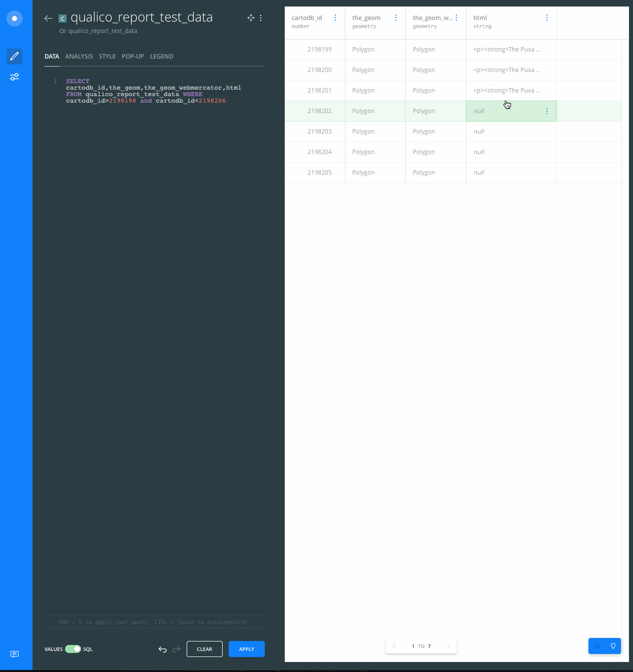Open the html column options menu
This screenshot has height=672, width=633.
(x=547, y=18)
